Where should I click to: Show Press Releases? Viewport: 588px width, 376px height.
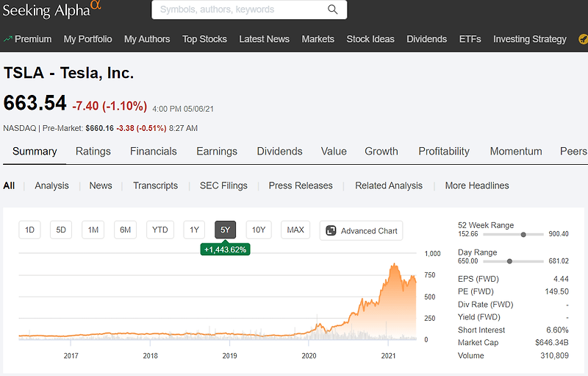[x=301, y=185]
